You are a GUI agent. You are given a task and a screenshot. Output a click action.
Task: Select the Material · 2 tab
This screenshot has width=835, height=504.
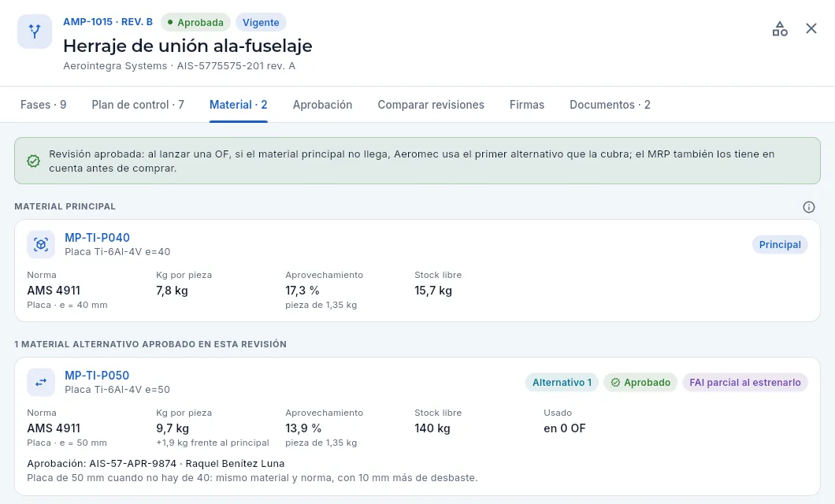(x=239, y=105)
